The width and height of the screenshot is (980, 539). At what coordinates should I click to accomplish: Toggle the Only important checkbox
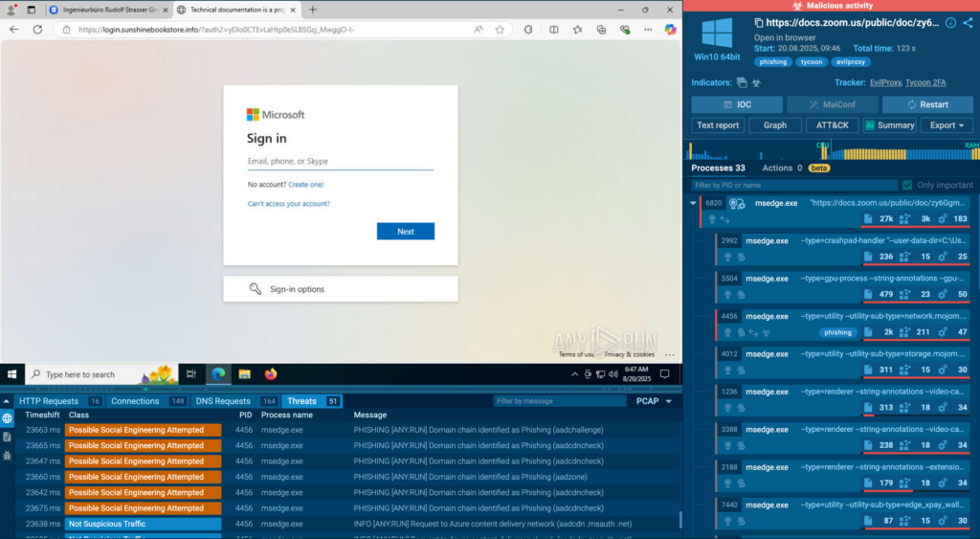(906, 185)
